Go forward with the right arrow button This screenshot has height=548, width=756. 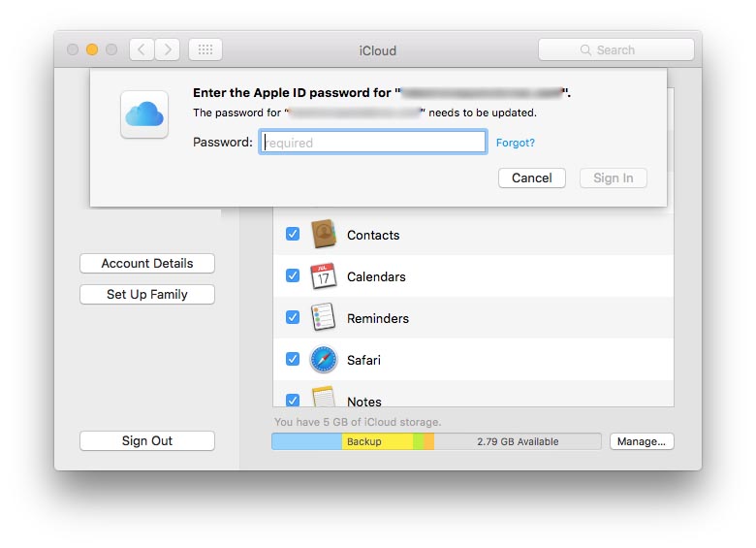pos(168,49)
